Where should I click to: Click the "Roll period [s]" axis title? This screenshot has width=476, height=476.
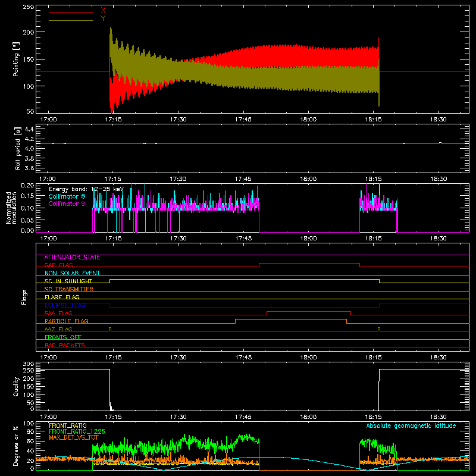(x=17, y=149)
